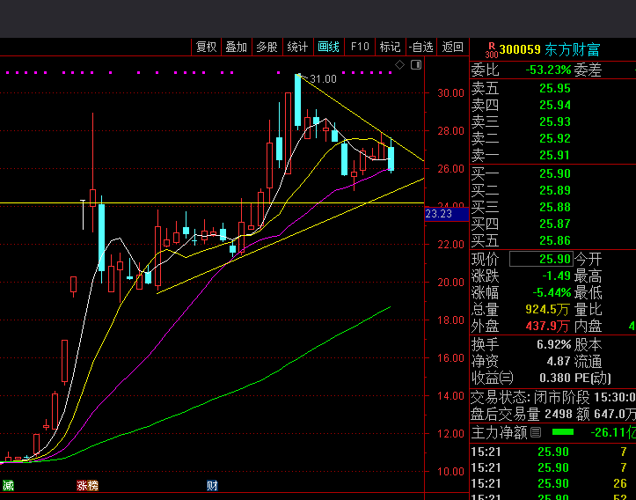Select the 卖一 price 25.91

(555, 155)
